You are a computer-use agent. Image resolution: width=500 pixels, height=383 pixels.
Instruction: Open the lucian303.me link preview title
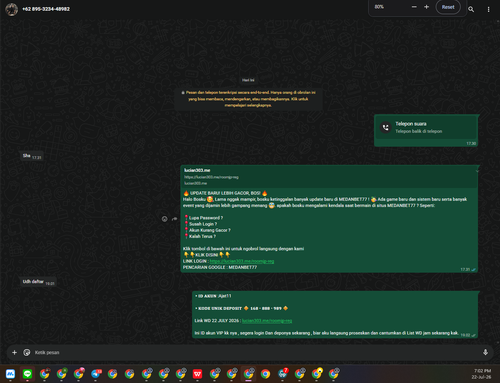tap(197, 170)
